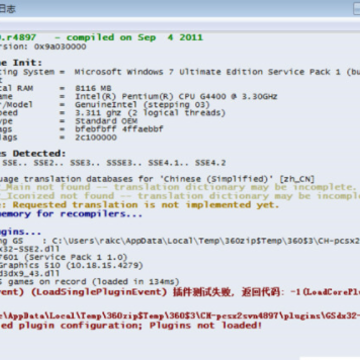Viewport: 360px width, 360px height.
Task: Click 'Graphics 510 (10.18.15.4279)' line
Action: point(71,265)
